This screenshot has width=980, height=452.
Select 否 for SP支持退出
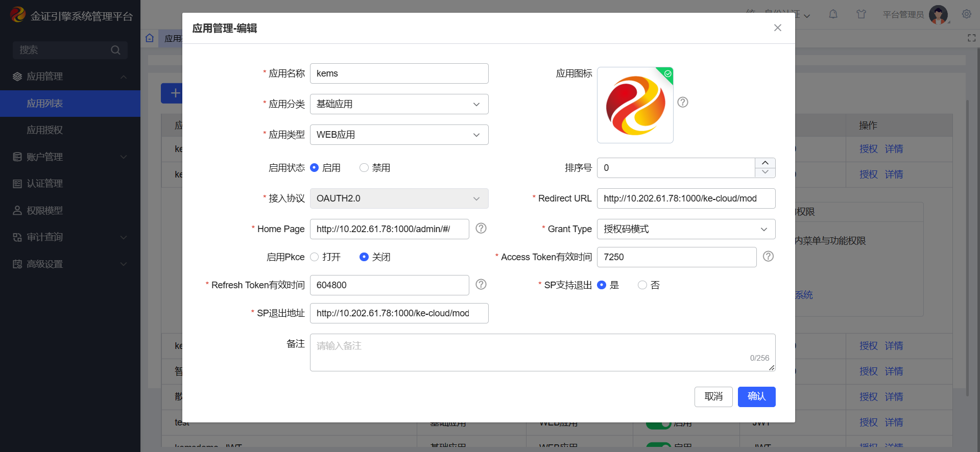coord(642,285)
